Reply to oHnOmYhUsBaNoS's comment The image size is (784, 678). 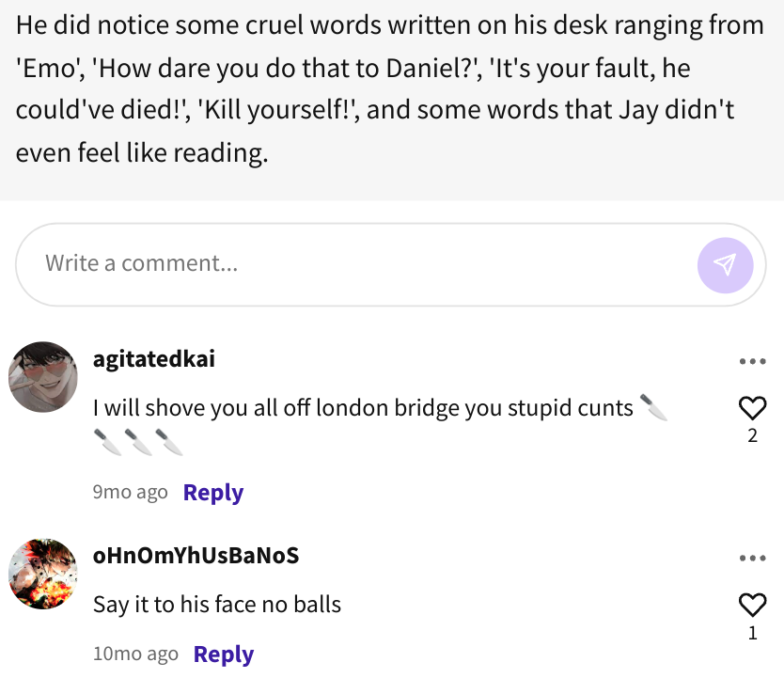[x=224, y=654]
